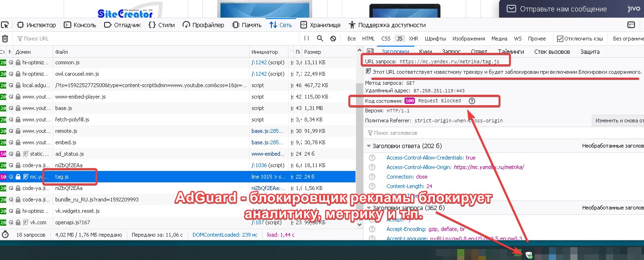Switch to the Ответ details tab

[479, 51]
